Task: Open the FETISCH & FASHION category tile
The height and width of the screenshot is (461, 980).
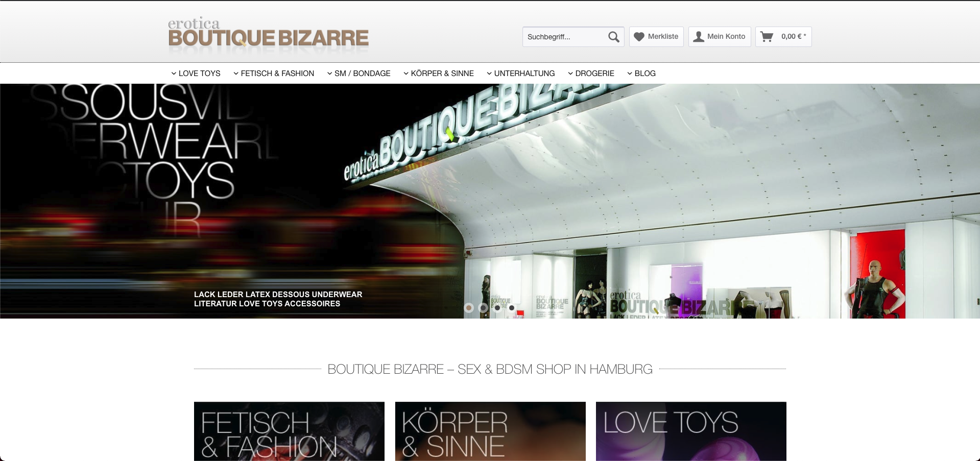Action: pos(289,431)
